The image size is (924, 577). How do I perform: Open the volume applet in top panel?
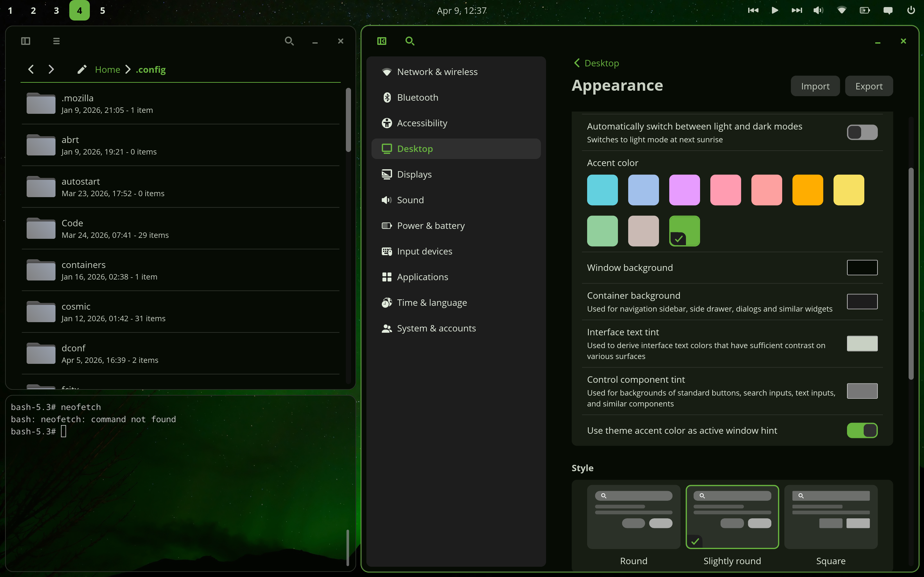coord(818,10)
